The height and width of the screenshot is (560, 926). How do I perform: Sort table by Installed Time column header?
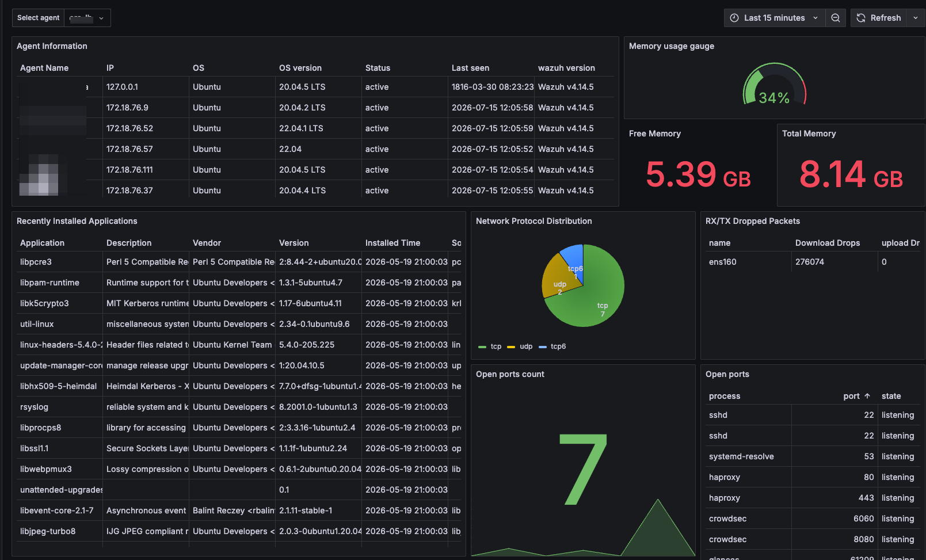(x=392, y=243)
